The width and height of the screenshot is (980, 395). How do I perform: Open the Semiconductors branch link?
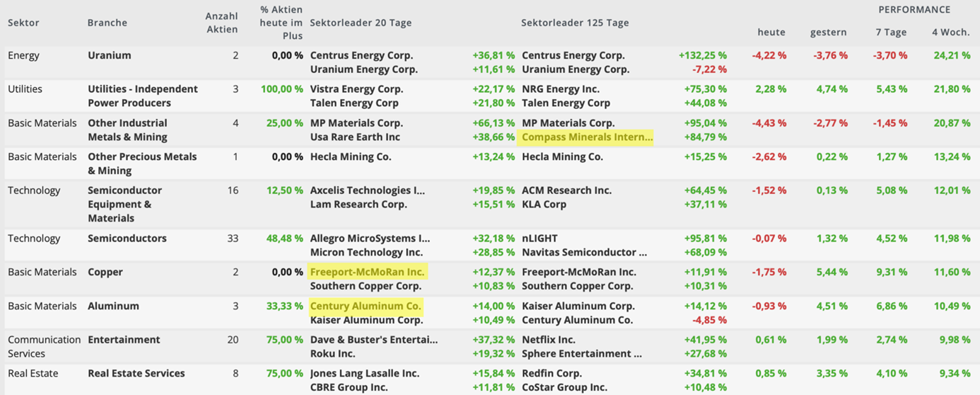click(x=127, y=239)
